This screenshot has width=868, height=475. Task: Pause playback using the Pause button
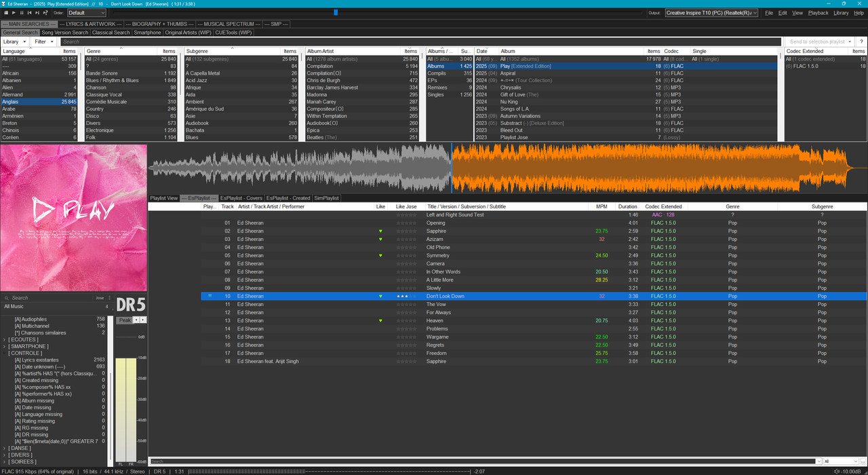click(22, 13)
